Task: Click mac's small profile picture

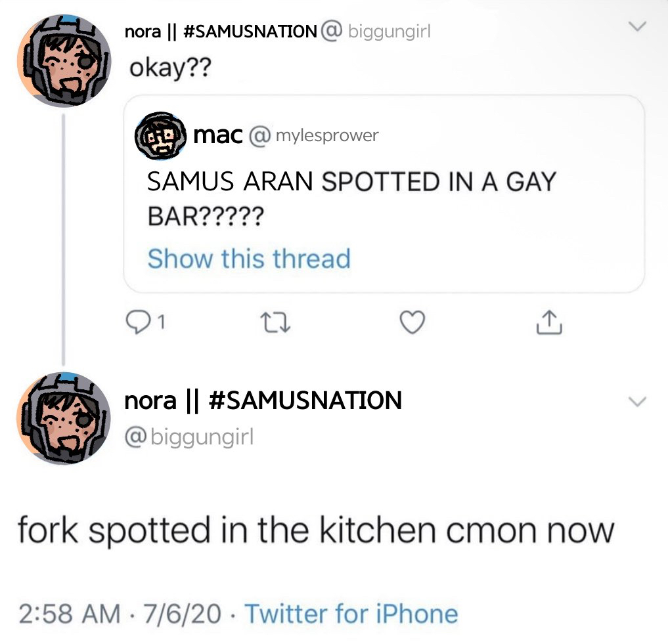Action: pyautogui.click(x=157, y=136)
